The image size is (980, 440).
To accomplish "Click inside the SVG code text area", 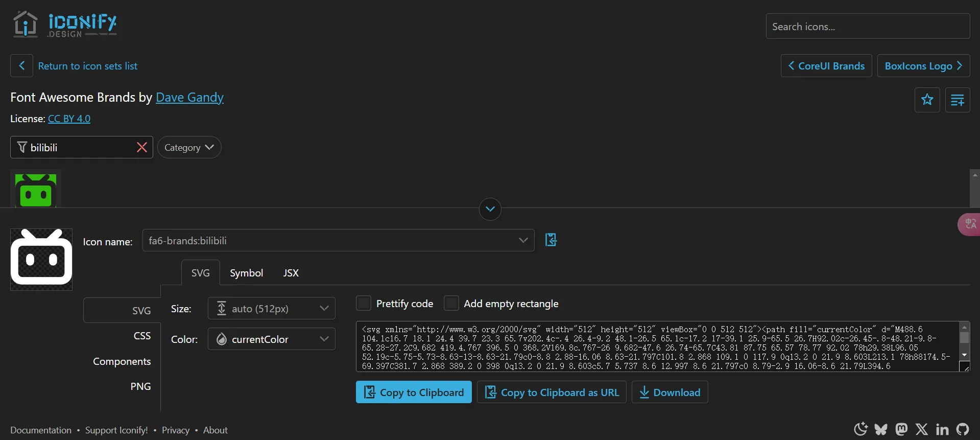I will [x=658, y=346].
